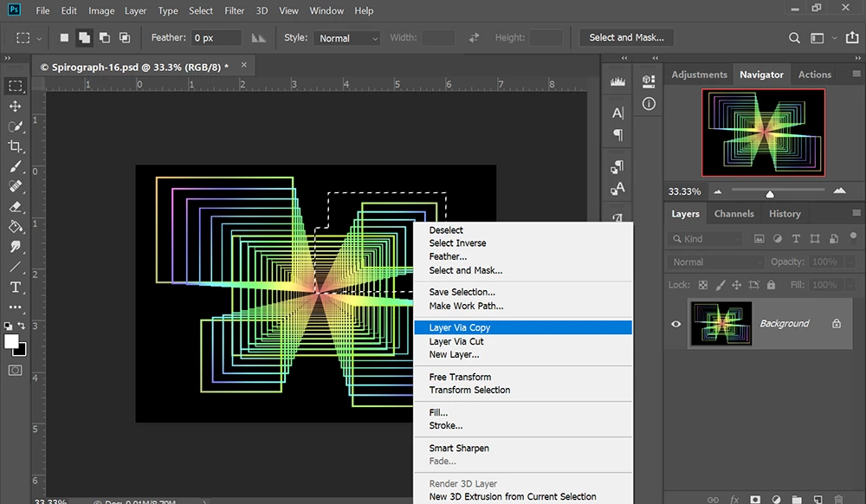
Task: Select the Brush tool in toolbar
Action: tap(15, 166)
